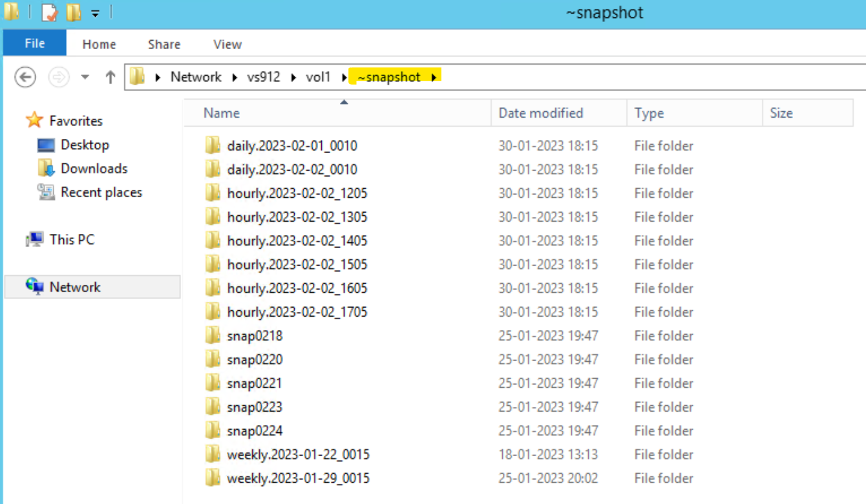Sort by the Name column header

(222, 113)
